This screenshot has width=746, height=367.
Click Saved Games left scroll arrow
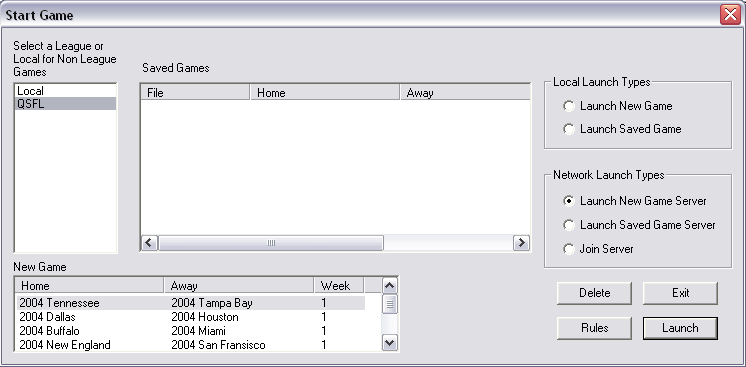click(x=149, y=243)
